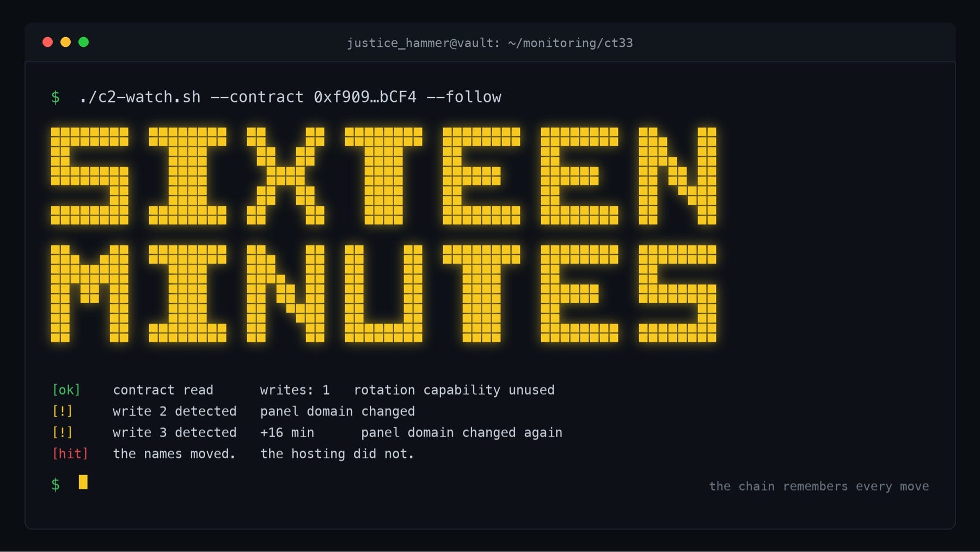Click 'the hosting did not.' text

point(337,454)
